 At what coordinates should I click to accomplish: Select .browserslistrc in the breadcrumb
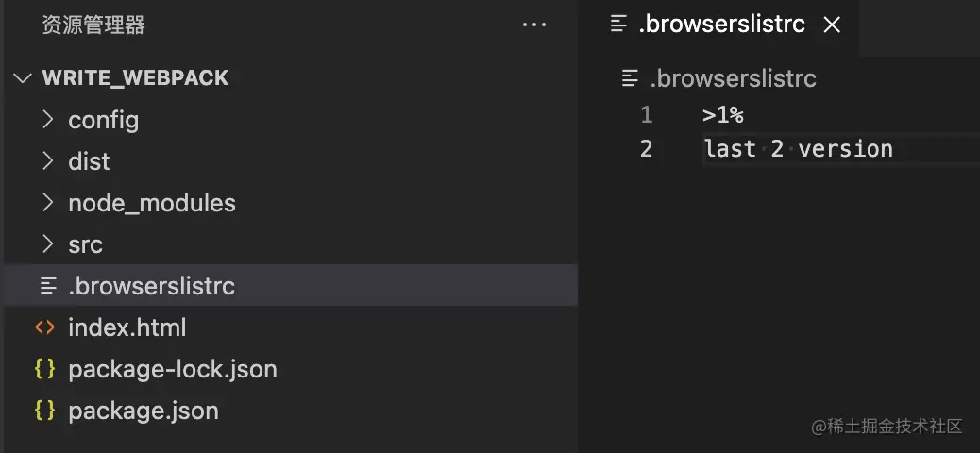pyautogui.click(x=734, y=78)
